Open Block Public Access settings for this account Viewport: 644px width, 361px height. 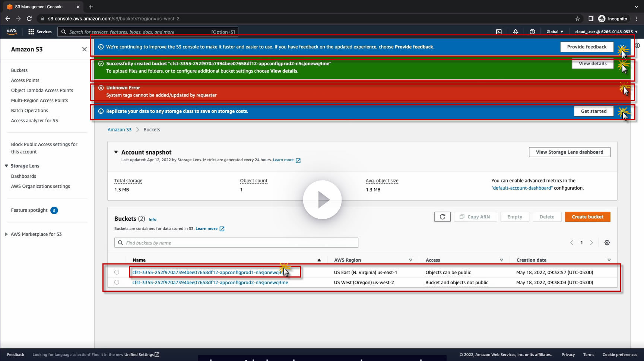point(44,148)
